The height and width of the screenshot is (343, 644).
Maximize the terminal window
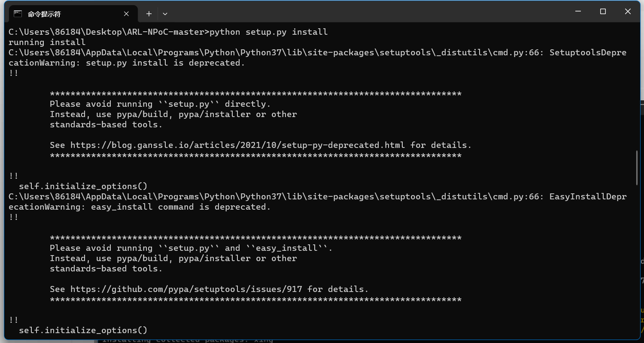[603, 12]
